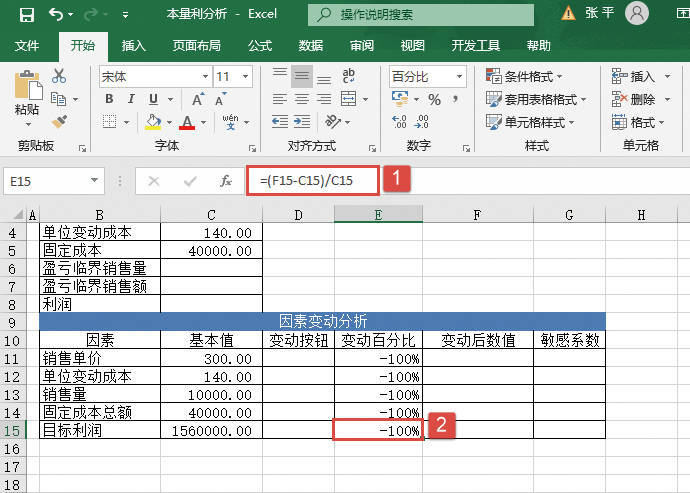The height and width of the screenshot is (493, 690).
Task: Click align right icon
Action: point(324,99)
